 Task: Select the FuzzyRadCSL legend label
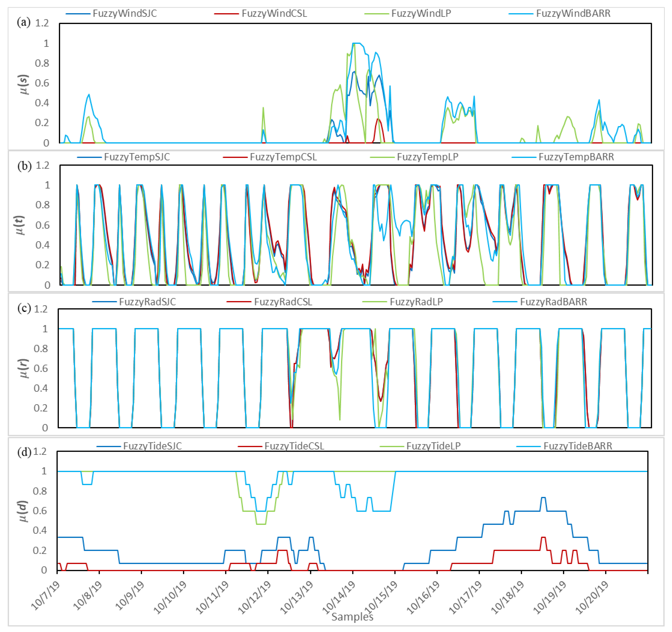(283, 302)
